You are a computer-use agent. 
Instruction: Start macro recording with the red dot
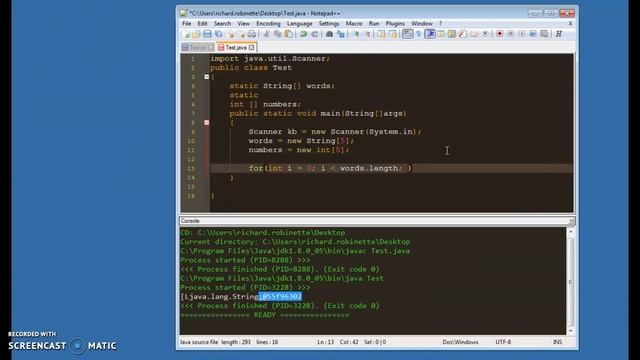[x=500, y=34]
